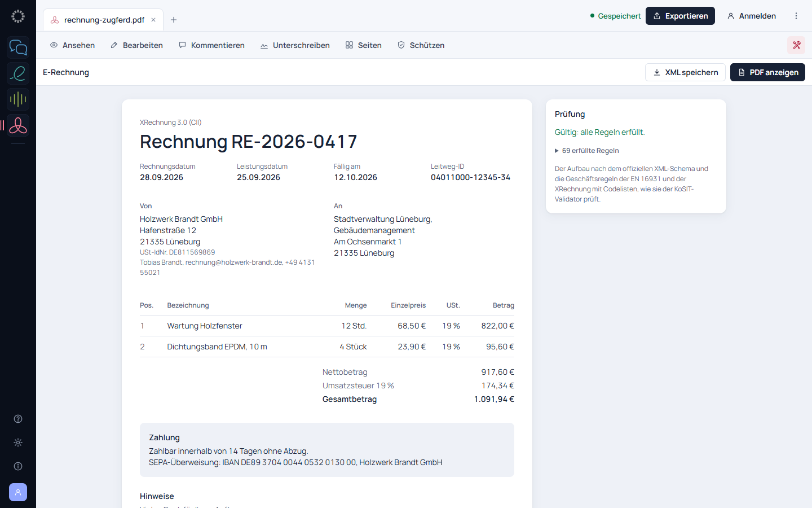Expand the 69 erfüllte Regeln list
This screenshot has width=812, height=508.
click(x=587, y=151)
